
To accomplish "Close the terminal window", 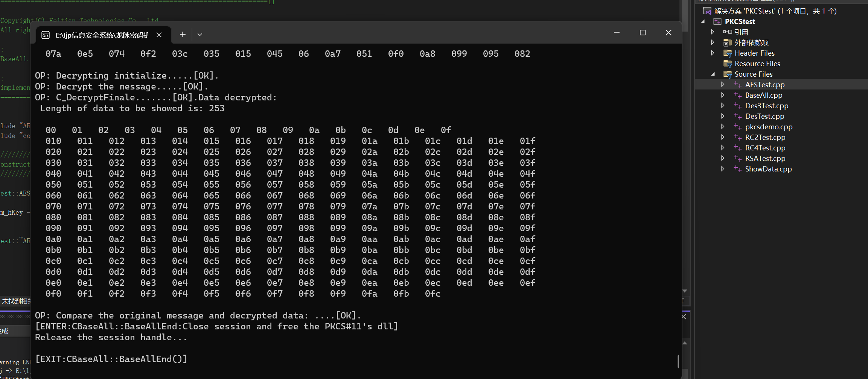I will pyautogui.click(x=669, y=33).
